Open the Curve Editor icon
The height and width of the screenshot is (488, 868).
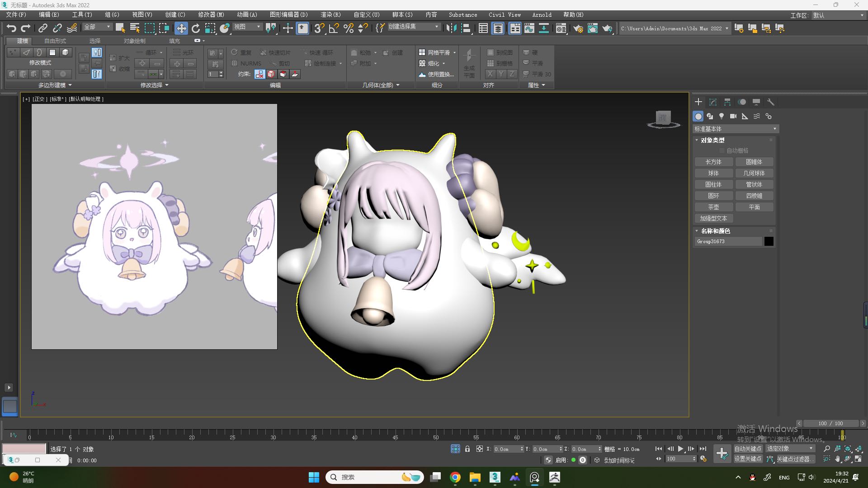(x=529, y=28)
